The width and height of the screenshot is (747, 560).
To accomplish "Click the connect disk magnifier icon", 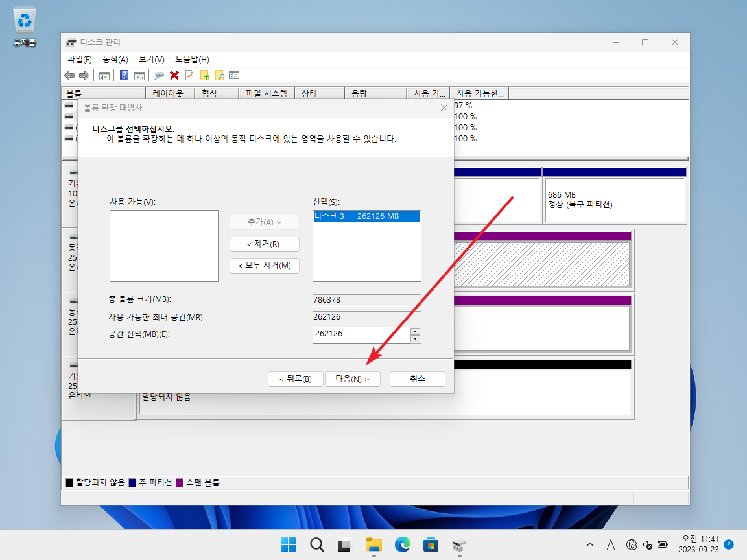I will 159,75.
